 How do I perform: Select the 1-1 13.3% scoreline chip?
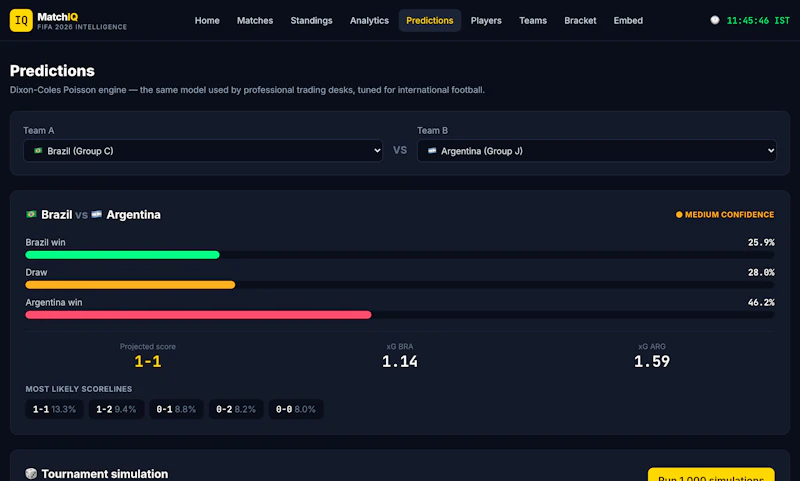click(x=54, y=409)
